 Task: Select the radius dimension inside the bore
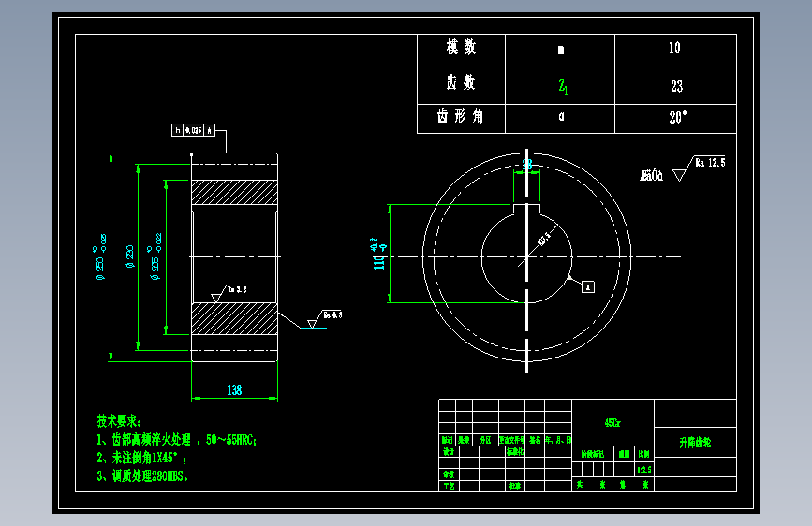point(544,240)
